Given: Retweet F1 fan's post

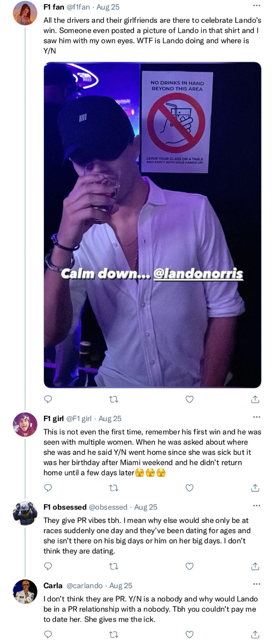Looking at the screenshot, I should point(114,400).
